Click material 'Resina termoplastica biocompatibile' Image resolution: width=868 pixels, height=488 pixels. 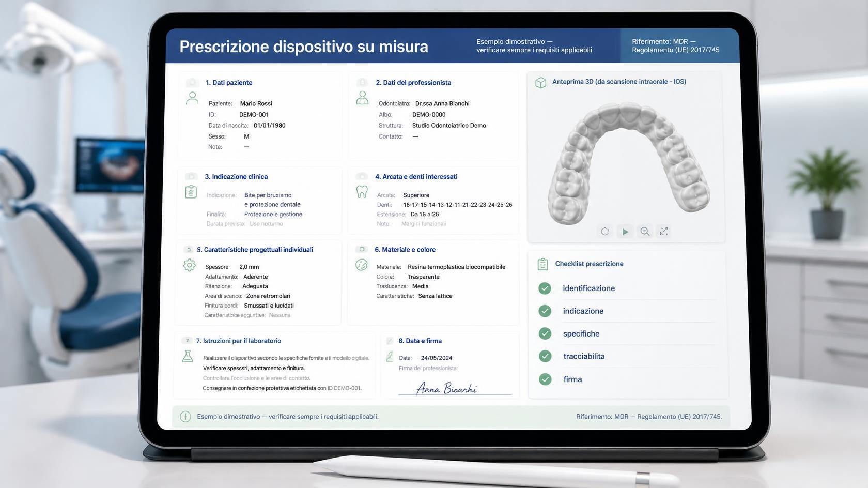[457, 267]
